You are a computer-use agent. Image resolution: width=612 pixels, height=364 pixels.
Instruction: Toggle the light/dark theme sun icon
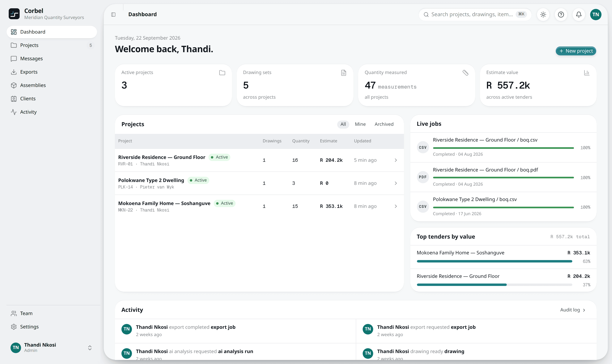(543, 15)
